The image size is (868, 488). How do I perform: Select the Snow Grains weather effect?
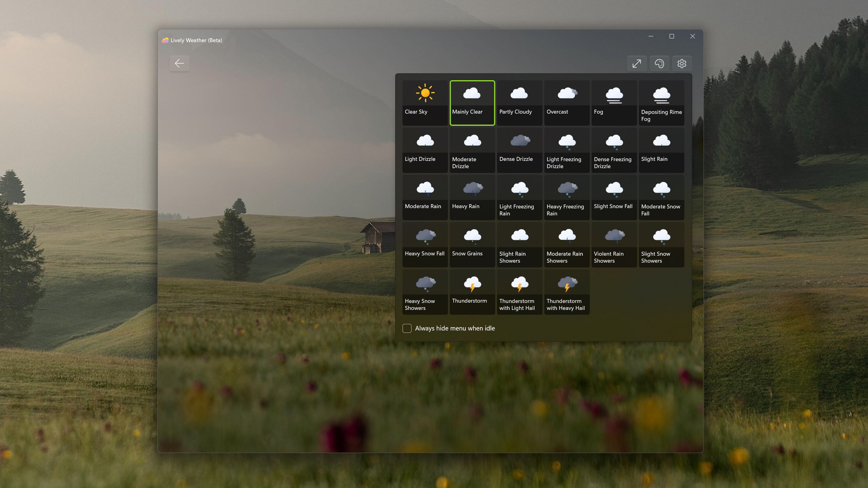point(472,244)
